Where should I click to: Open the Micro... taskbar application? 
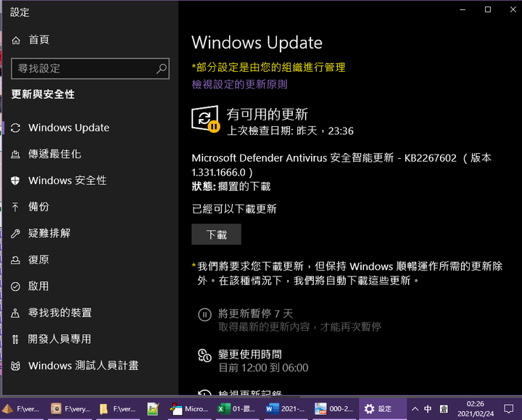click(x=188, y=408)
